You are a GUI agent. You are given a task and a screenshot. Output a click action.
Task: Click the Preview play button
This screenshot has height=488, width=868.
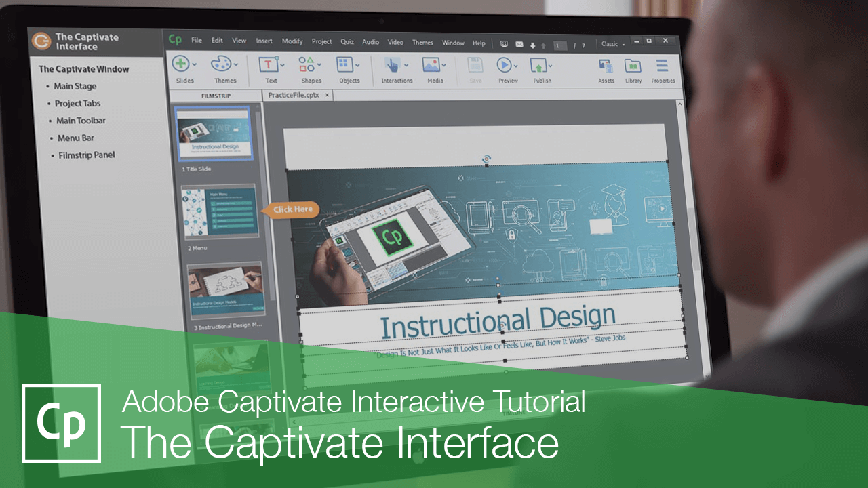coord(505,64)
